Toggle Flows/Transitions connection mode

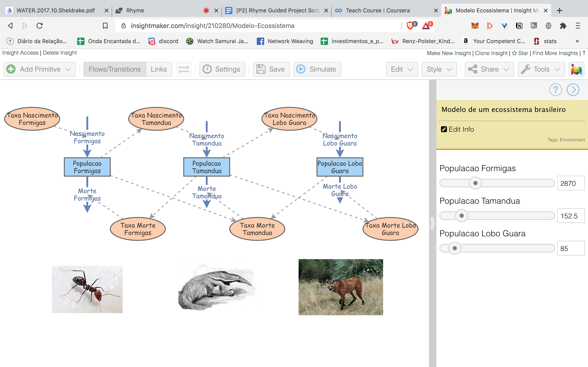[x=115, y=69]
